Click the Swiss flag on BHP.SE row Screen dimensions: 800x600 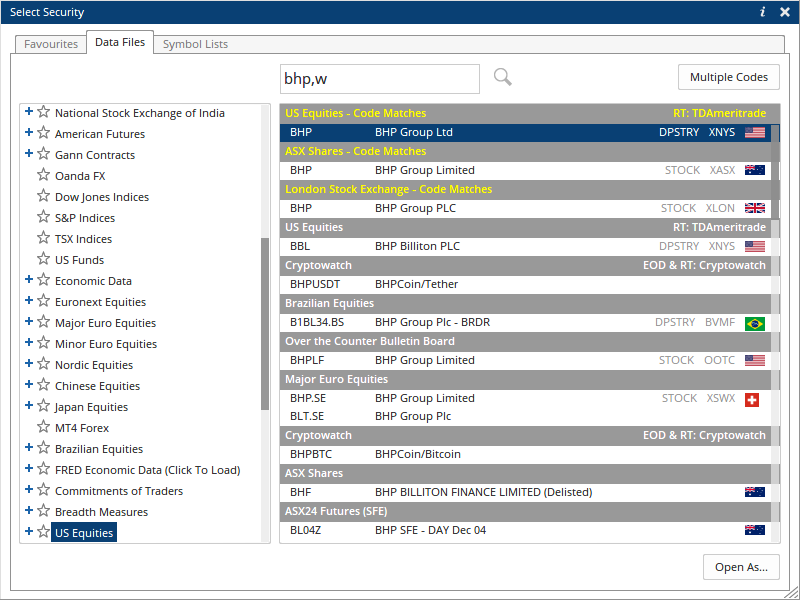pos(752,399)
